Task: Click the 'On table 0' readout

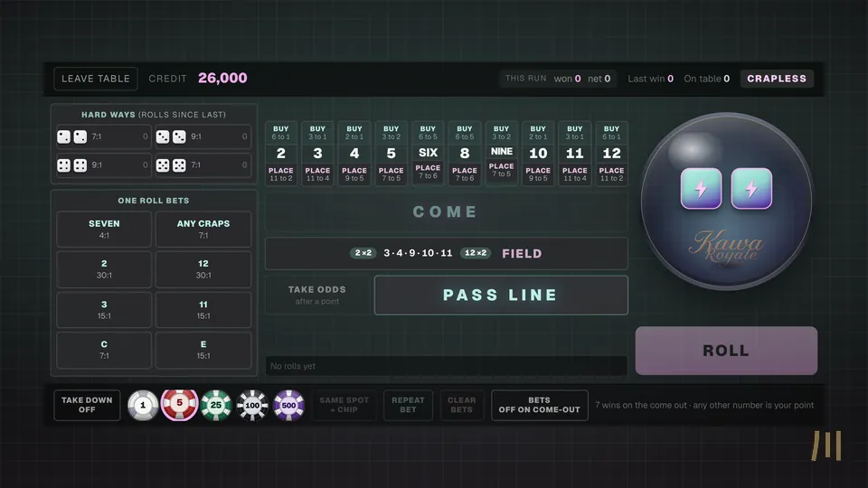Action: (706, 79)
